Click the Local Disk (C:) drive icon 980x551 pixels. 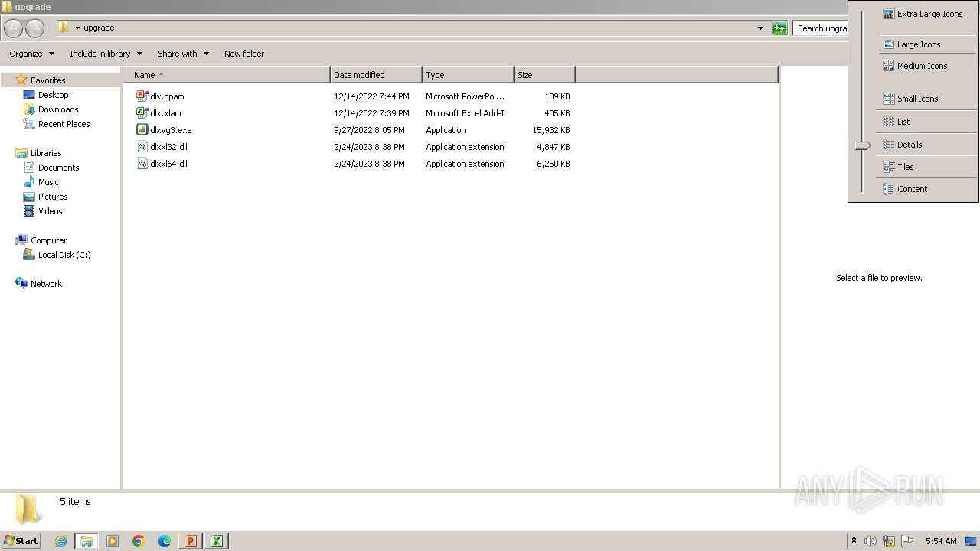(x=29, y=255)
